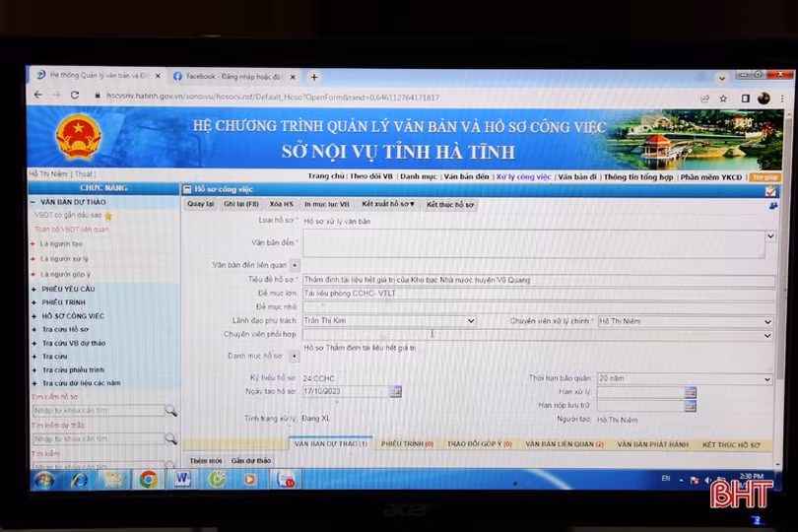Click the users icon at right of toolbar
798x532 pixels.
(773, 206)
